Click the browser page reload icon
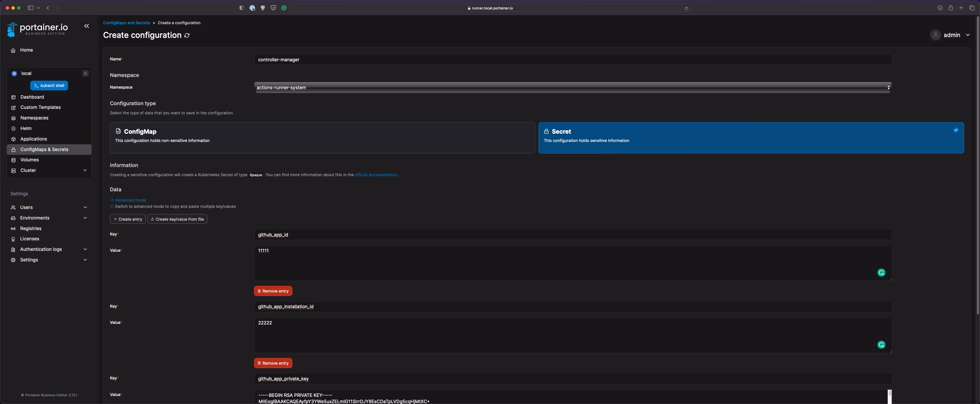Image resolution: width=980 pixels, height=404 pixels. click(x=686, y=8)
